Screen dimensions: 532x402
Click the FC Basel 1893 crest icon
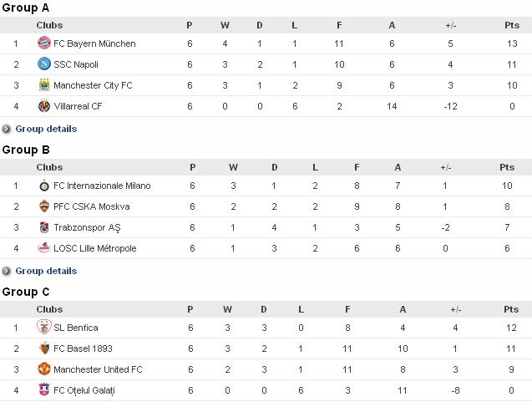point(44,349)
